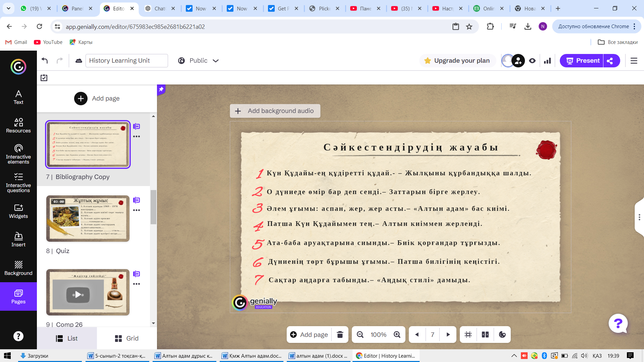Screen dimensions: 644x362
Task: Click the Present button
Action: [x=582, y=61]
